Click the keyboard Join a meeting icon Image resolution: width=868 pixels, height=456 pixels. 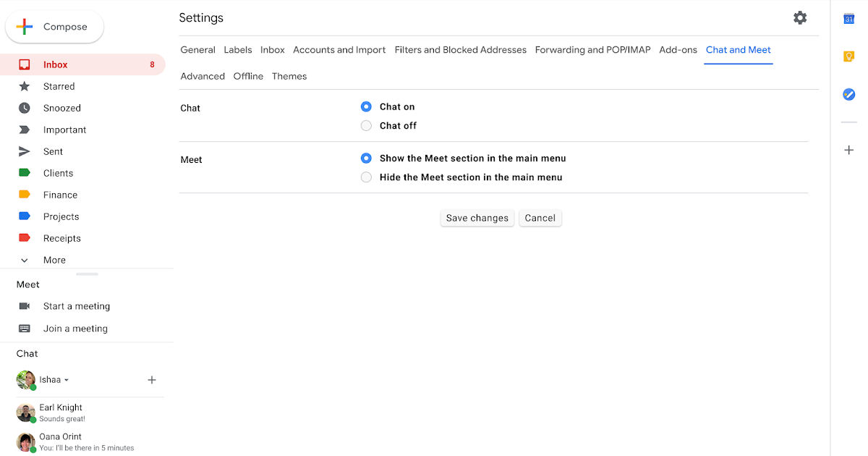point(25,329)
